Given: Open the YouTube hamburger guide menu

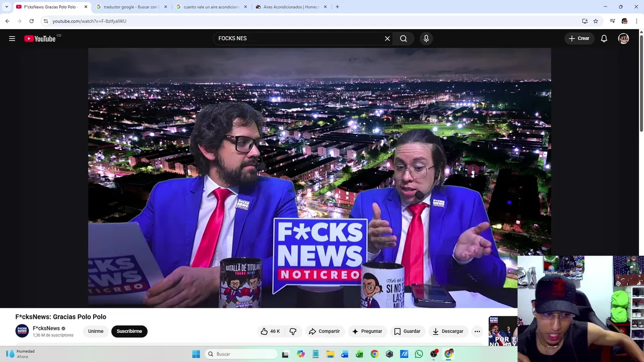Looking at the screenshot, I should pyautogui.click(x=12, y=38).
